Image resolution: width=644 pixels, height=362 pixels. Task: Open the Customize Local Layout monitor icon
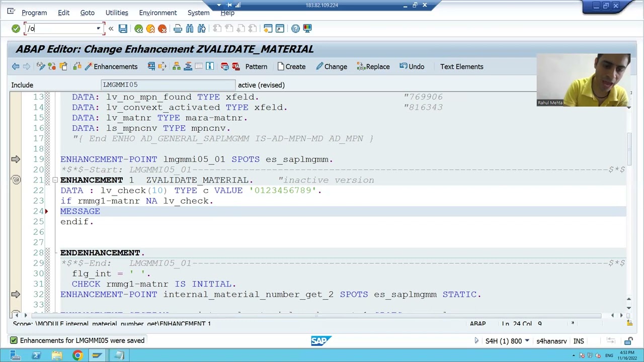click(307, 29)
